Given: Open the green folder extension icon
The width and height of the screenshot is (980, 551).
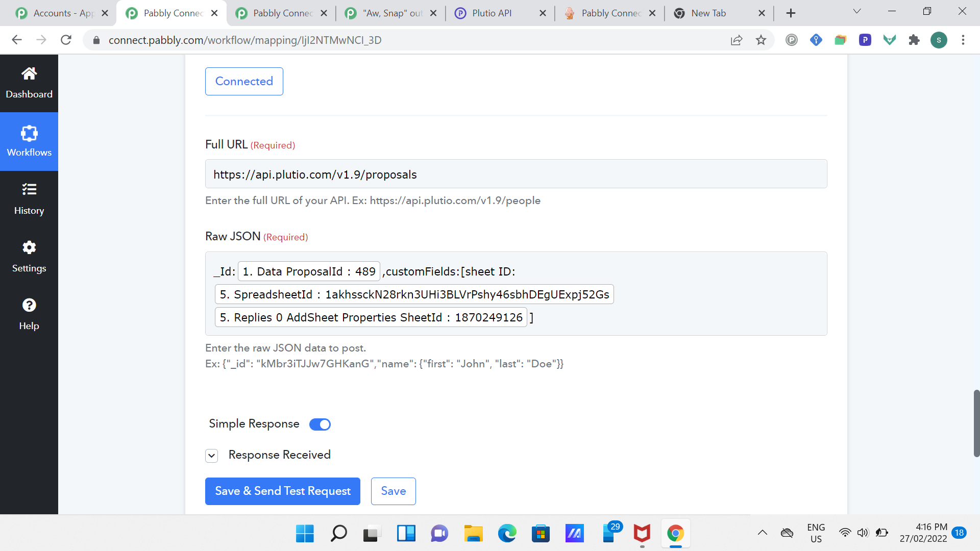Looking at the screenshot, I should coord(841,40).
